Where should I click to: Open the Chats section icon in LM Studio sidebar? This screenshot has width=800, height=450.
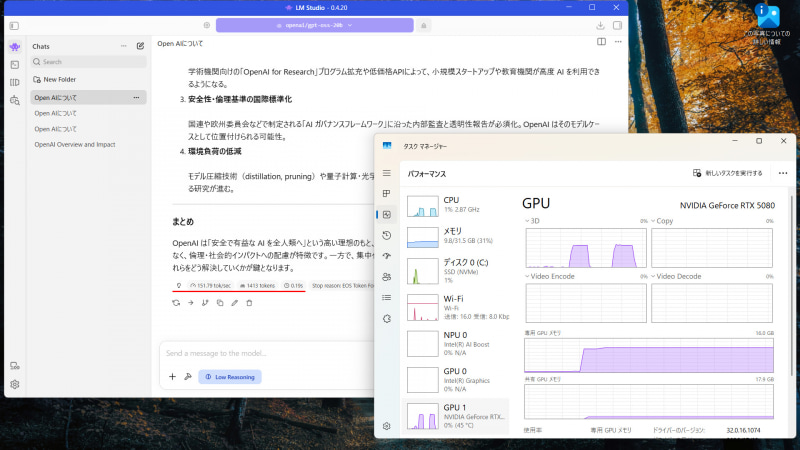tap(15, 47)
